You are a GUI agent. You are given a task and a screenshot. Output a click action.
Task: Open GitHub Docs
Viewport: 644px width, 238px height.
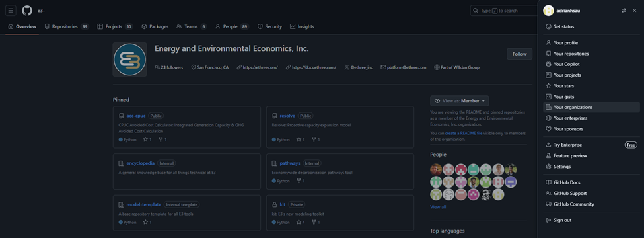click(591, 182)
